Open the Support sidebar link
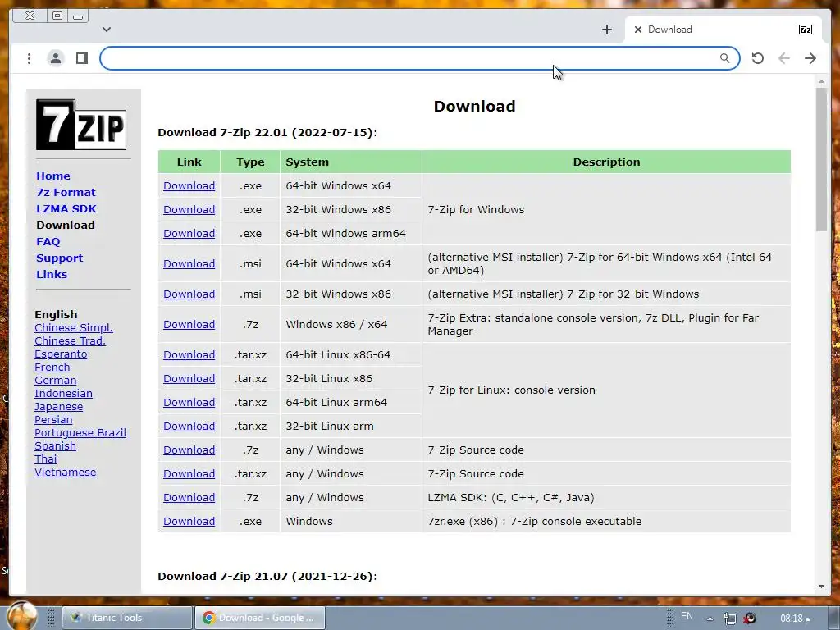The width and height of the screenshot is (840, 630). (59, 258)
